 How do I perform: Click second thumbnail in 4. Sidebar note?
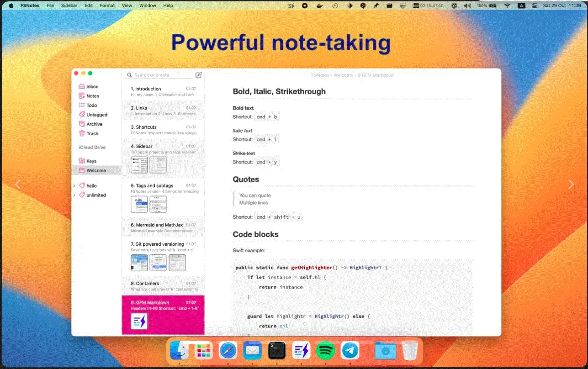pyautogui.click(x=158, y=165)
